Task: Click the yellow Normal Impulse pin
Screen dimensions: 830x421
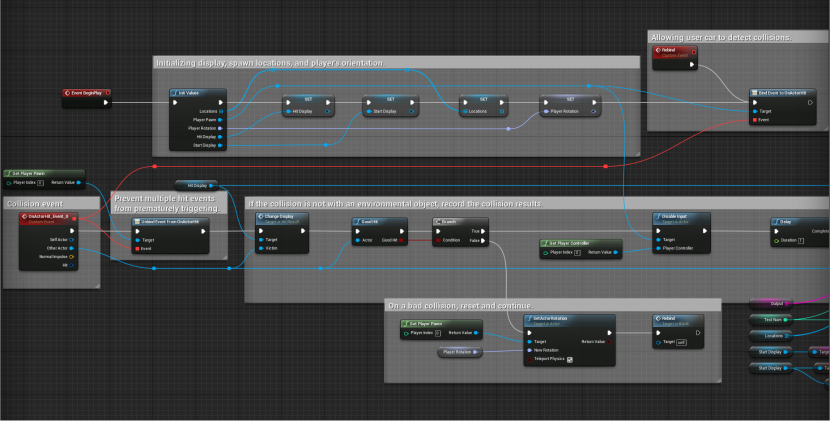Action: [71, 257]
